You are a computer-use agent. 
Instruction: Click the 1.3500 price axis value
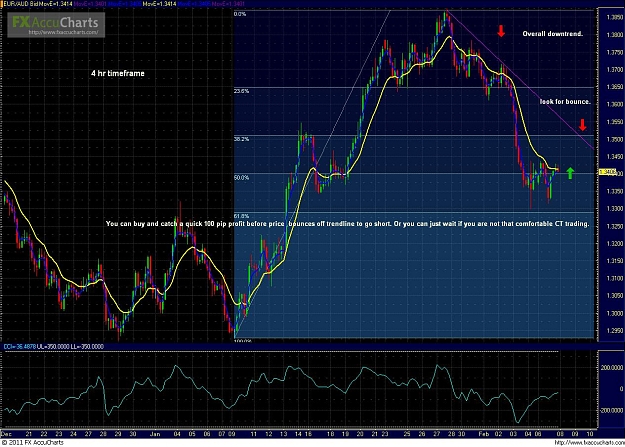tap(614, 139)
